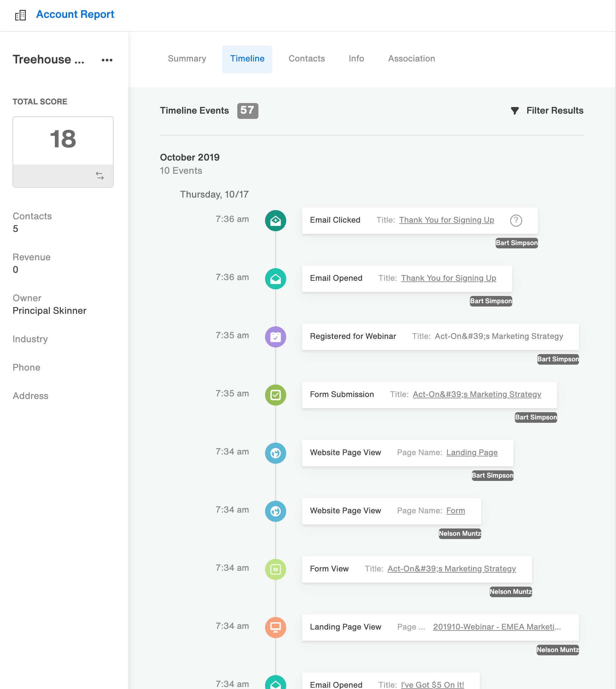
Task: Go to the Info tab
Action: (356, 58)
